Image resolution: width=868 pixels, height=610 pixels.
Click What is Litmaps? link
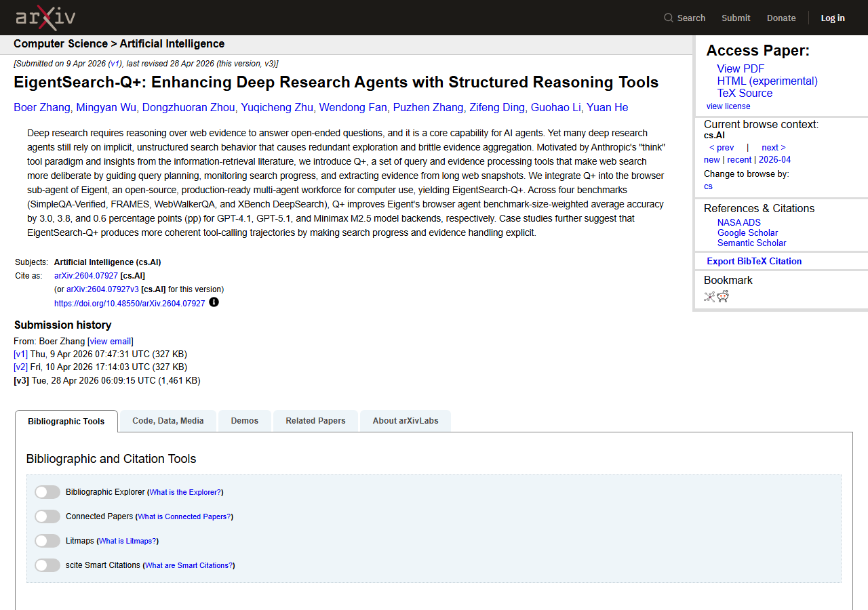pos(127,542)
